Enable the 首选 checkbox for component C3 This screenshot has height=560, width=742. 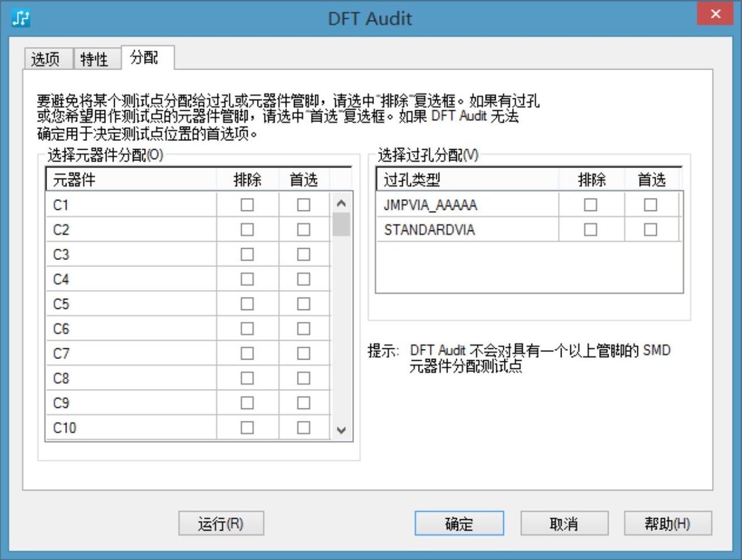point(304,254)
